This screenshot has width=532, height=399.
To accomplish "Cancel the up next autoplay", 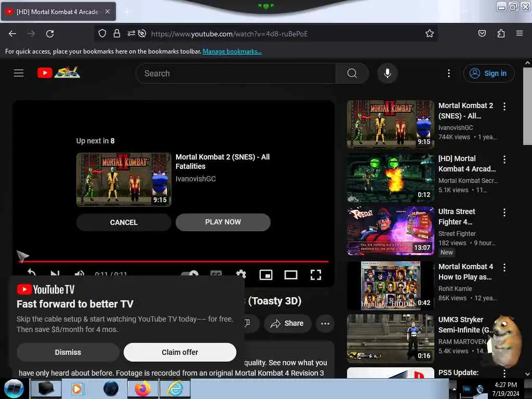I will (124, 222).
